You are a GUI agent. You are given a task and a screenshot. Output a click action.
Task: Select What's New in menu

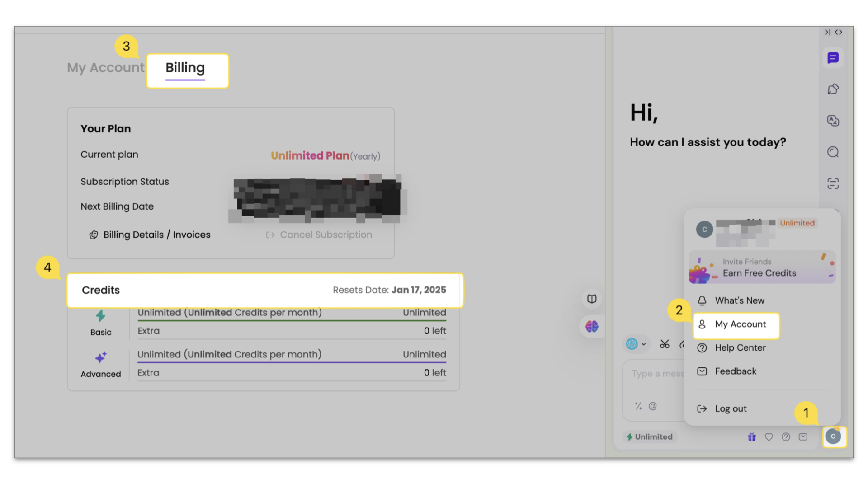coord(740,300)
